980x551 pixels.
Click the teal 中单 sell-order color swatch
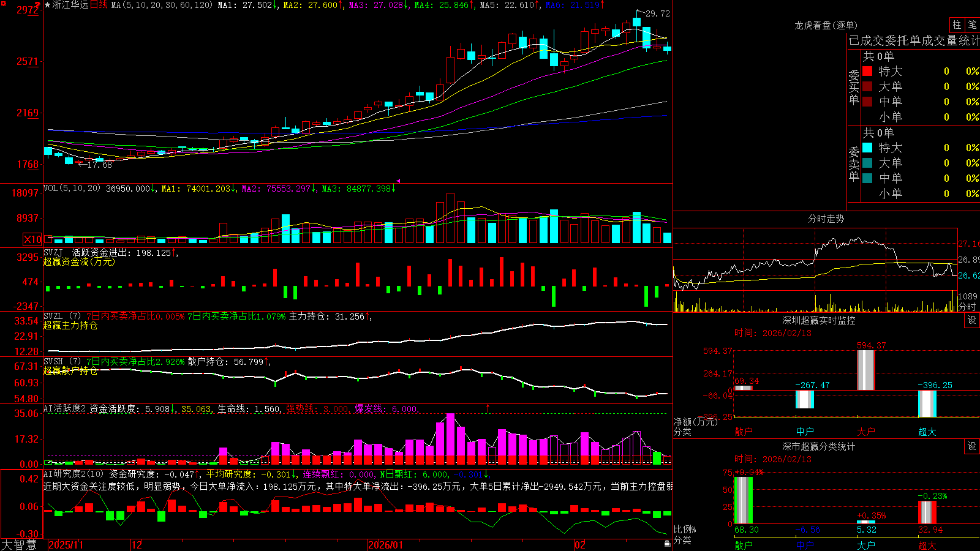pos(867,178)
